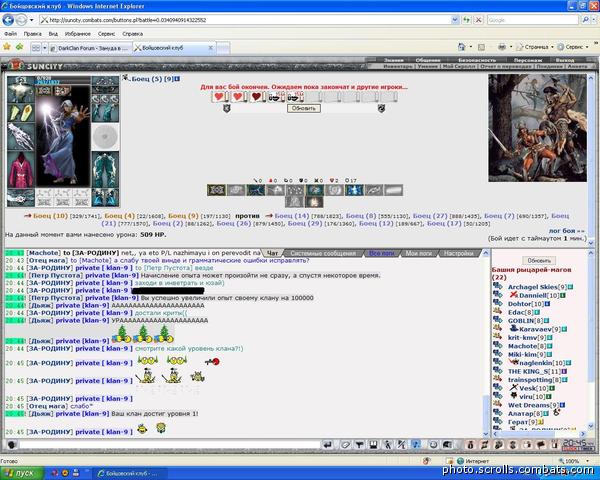Image resolution: width=600 pixels, height=480 pixels.
Task: Click the walking figure icon in chat toolbar
Action: coord(388,445)
